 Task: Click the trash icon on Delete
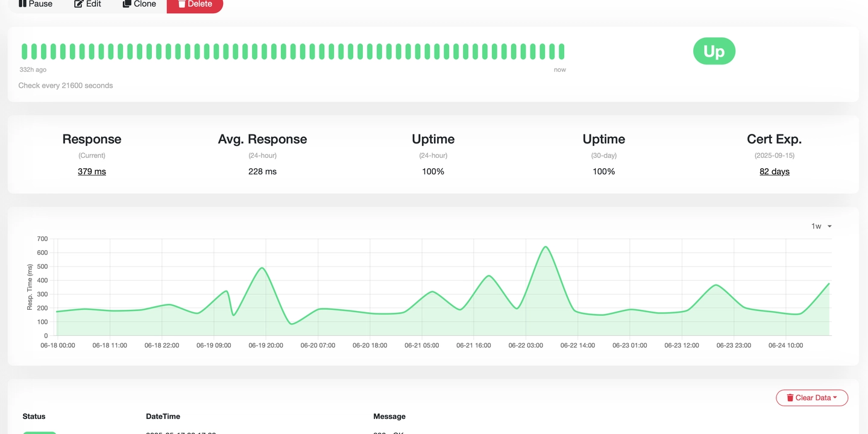(181, 4)
